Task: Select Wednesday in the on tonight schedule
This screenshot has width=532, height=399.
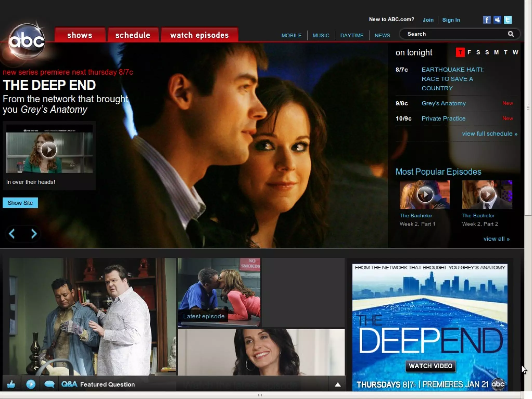Action: [x=515, y=52]
